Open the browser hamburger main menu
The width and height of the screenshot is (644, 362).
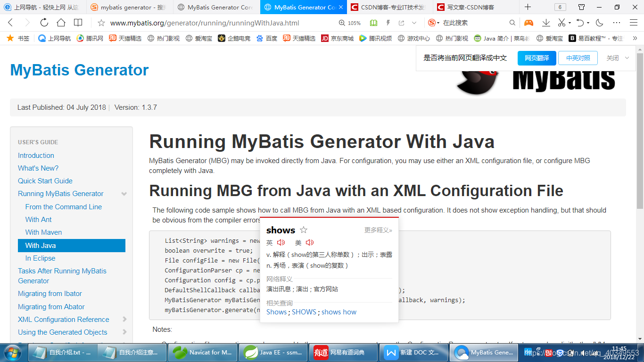tap(634, 23)
